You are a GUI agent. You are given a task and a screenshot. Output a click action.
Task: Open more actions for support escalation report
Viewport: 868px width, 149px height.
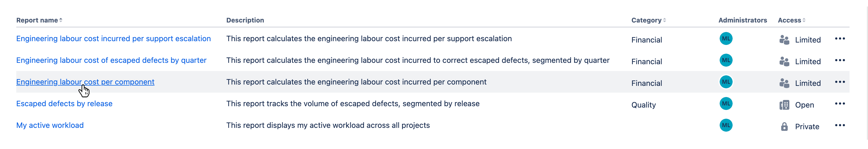(840, 39)
